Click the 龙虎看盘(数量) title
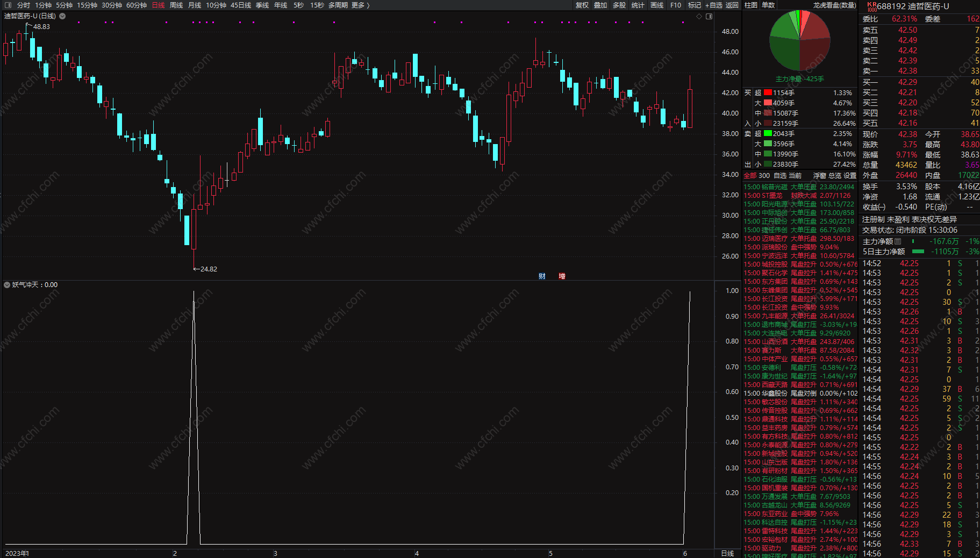 click(834, 5)
